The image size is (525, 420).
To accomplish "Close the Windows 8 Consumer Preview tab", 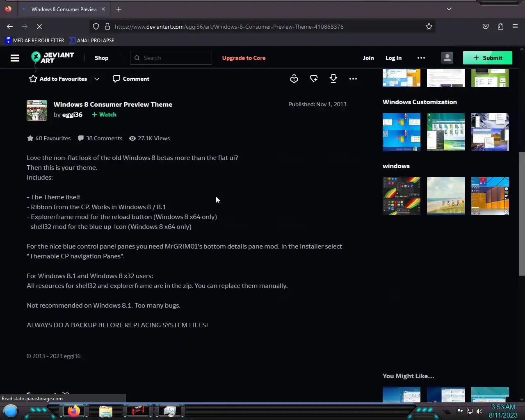I will coord(103,9).
